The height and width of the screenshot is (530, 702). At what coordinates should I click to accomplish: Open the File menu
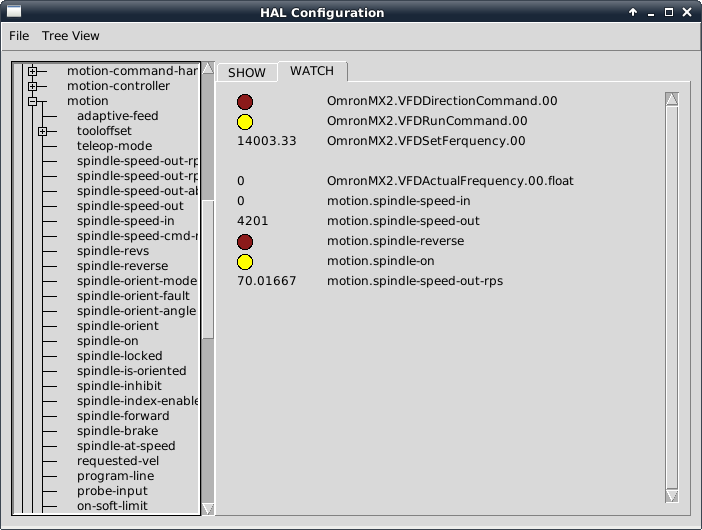tap(19, 36)
